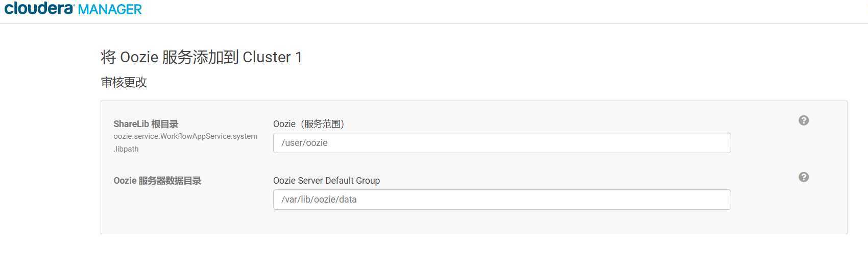The height and width of the screenshot is (272, 868).
Task: Click the .libpath line under ShareLib
Action: (x=126, y=149)
